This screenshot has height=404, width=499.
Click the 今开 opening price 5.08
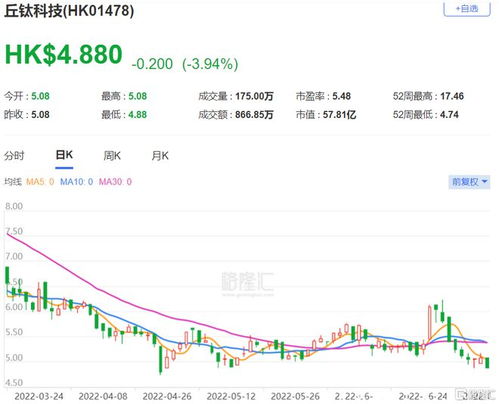pyautogui.click(x=40, y=96)
